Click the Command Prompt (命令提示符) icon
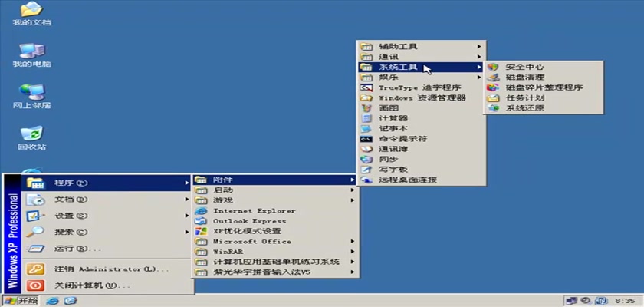 pyautogui.click(x=366, y=139)
